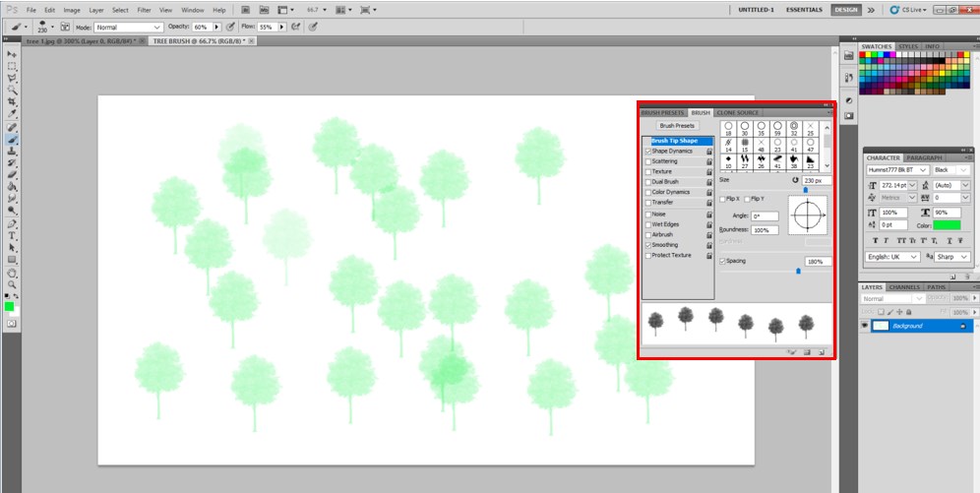The image size is (980, 493).
Task: Toggle the brush panel button in options bar
Action: [x=65, y=27]
